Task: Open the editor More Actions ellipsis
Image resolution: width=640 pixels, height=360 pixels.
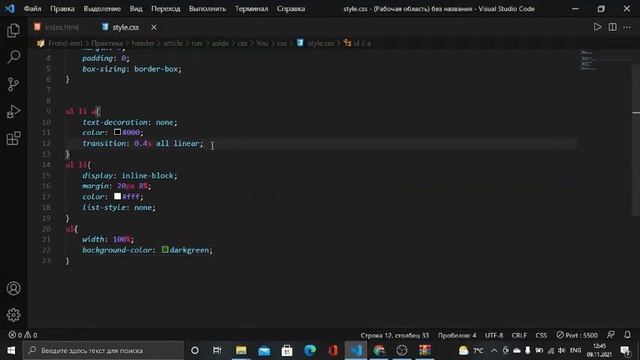Action: (627, 27)
